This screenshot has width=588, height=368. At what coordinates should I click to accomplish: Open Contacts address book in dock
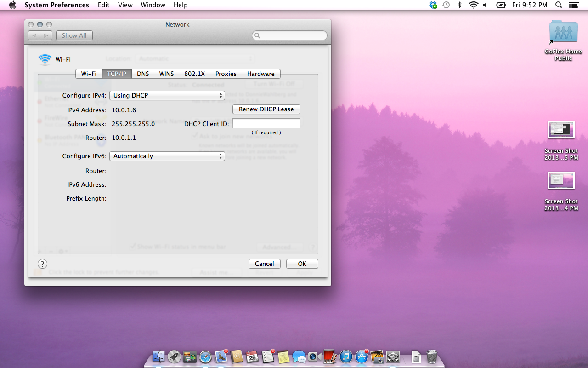point(237,356)
